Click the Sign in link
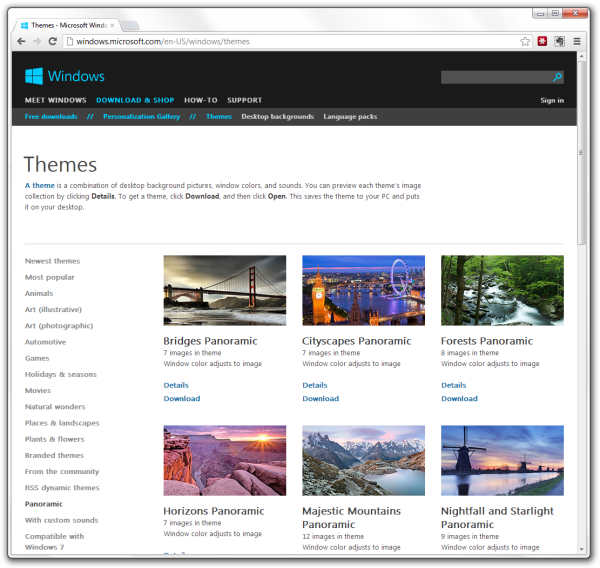The image size is (600, 568). click(552, 100)
